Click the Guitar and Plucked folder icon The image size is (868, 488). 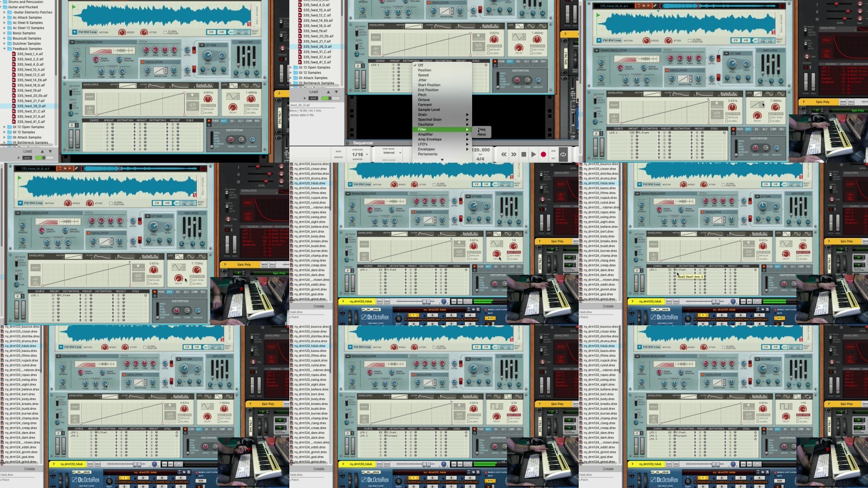coord(5,7)
